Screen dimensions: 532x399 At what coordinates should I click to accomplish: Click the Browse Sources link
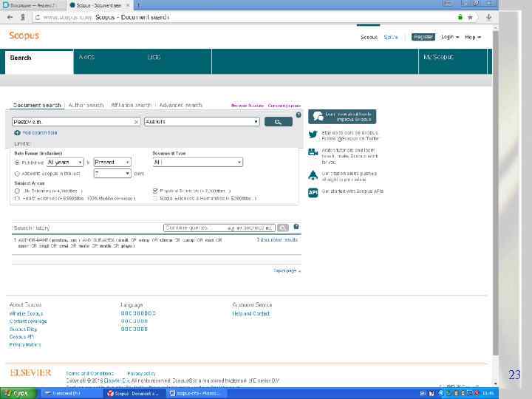[x=248, y=106]
